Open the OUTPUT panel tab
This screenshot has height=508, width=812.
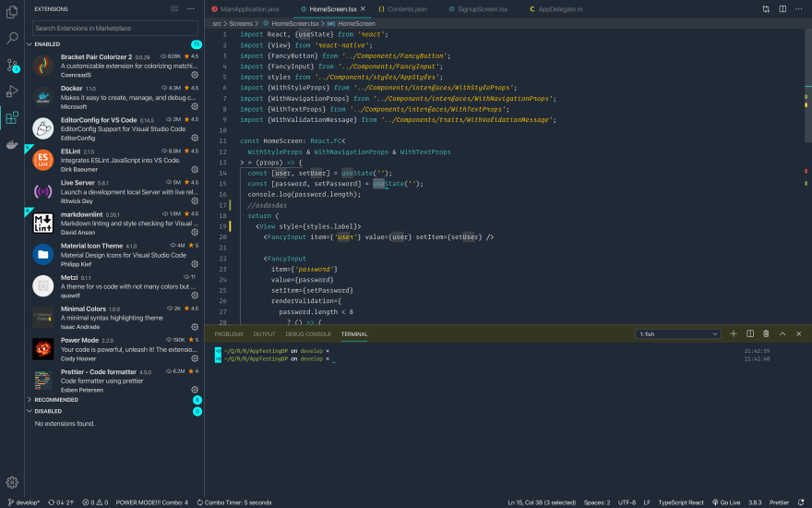(264, 333)
